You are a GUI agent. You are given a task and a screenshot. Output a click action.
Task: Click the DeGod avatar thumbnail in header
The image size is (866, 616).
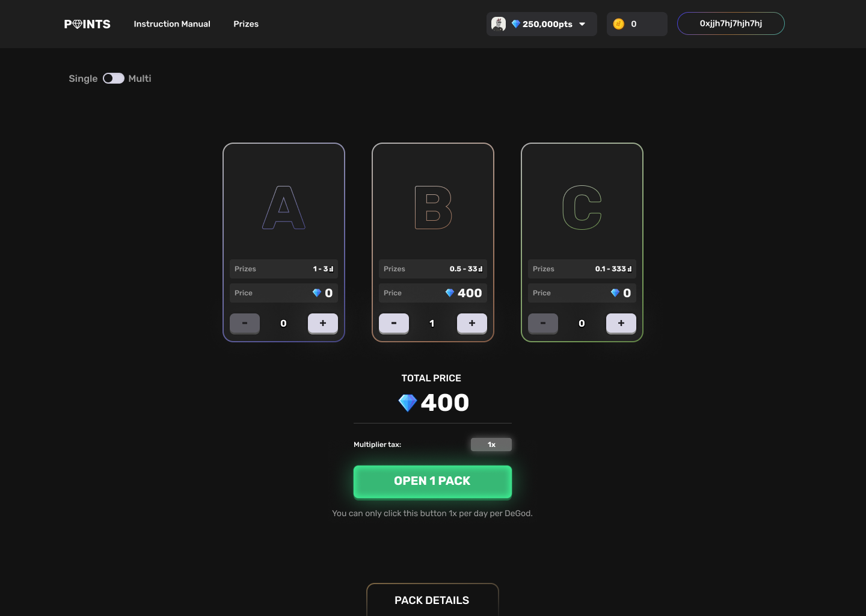click(499, 24)
